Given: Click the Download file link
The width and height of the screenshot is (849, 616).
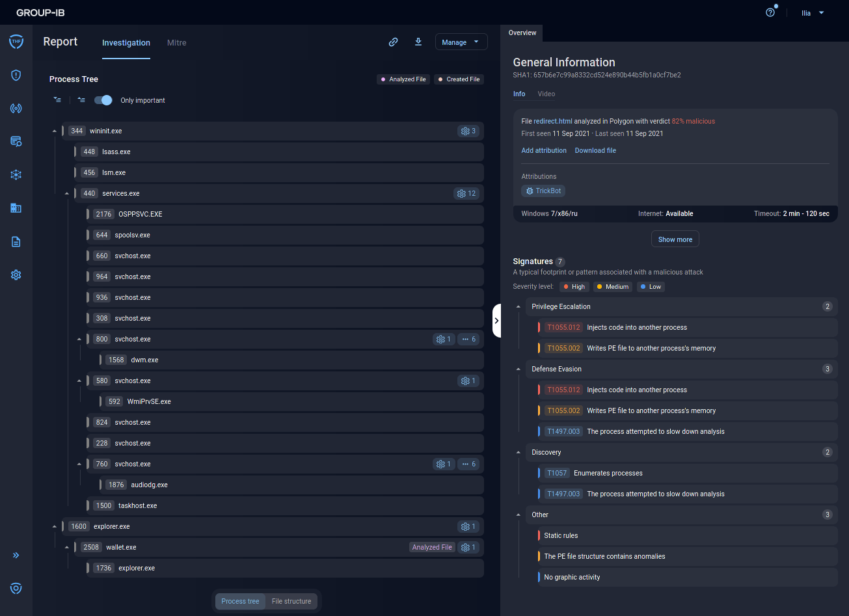Looking at the screenshot, I should click(x=595, y=150).
